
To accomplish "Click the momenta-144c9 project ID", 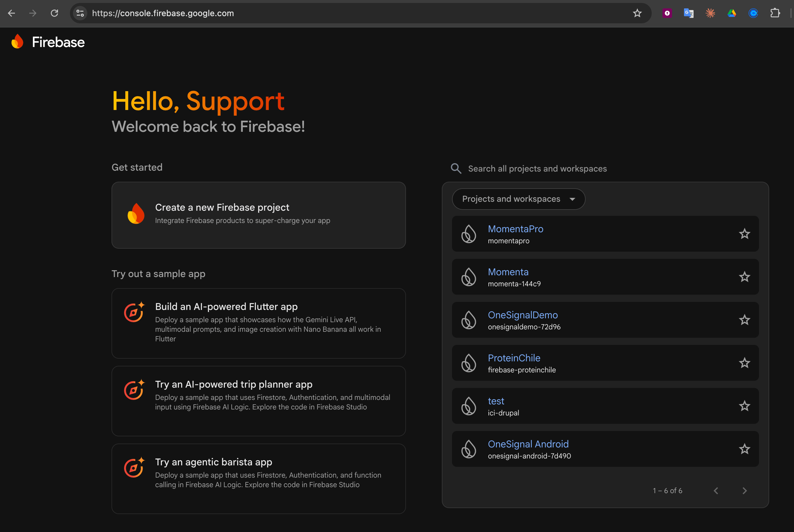I will [x=514, y=284].
